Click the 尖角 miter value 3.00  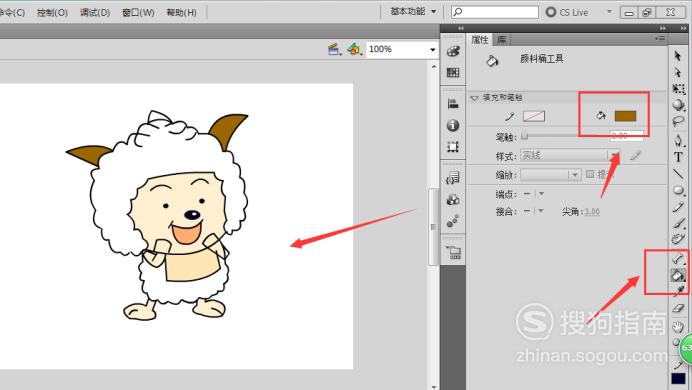pyautogui.click(x=592, y=212)
